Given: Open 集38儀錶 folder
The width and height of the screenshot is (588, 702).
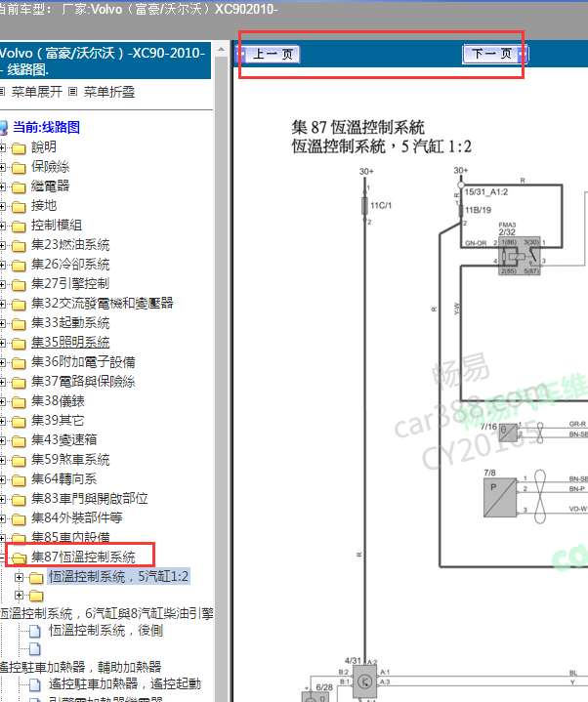Looking at the screenshot, I should [x=58, y=401].
